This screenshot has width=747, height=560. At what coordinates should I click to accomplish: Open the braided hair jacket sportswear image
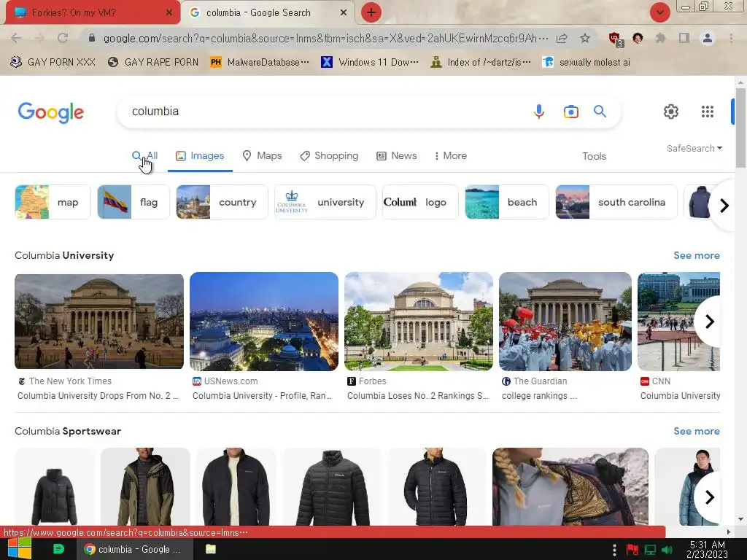coord(570,486)
